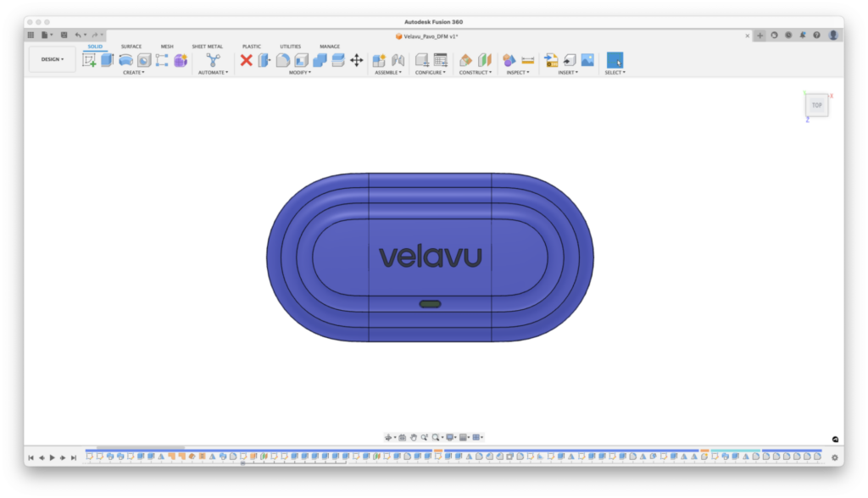
Task: Open the SHEET METAL tab
Action: point(208,47)
